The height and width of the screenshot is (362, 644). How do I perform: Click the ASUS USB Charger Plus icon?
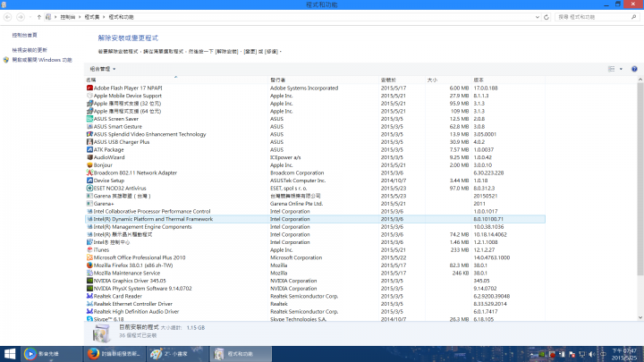[x=89, y=142]
